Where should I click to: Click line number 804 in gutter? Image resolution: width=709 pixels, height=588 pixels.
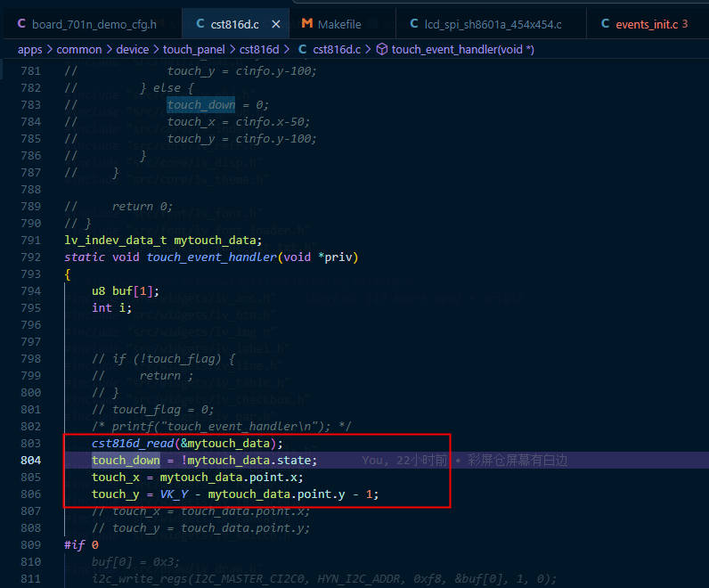(x=31, y=461)
